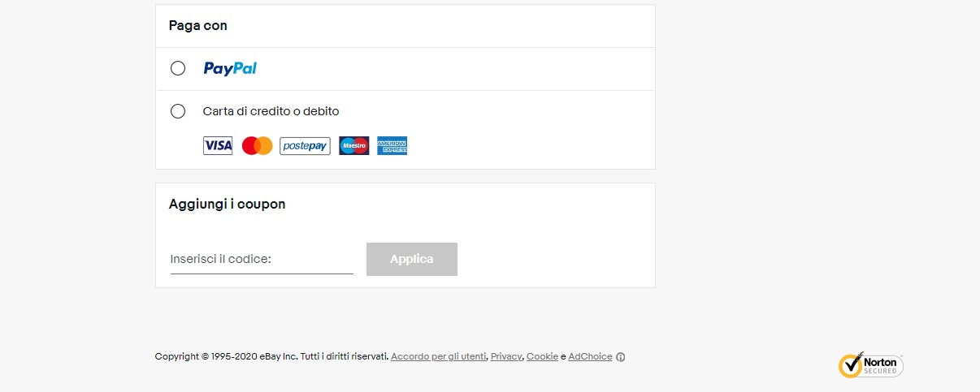Click the PayPal logo
Image resolution: width=980 pixels, height=392 pixels.
tap(230, 68)
